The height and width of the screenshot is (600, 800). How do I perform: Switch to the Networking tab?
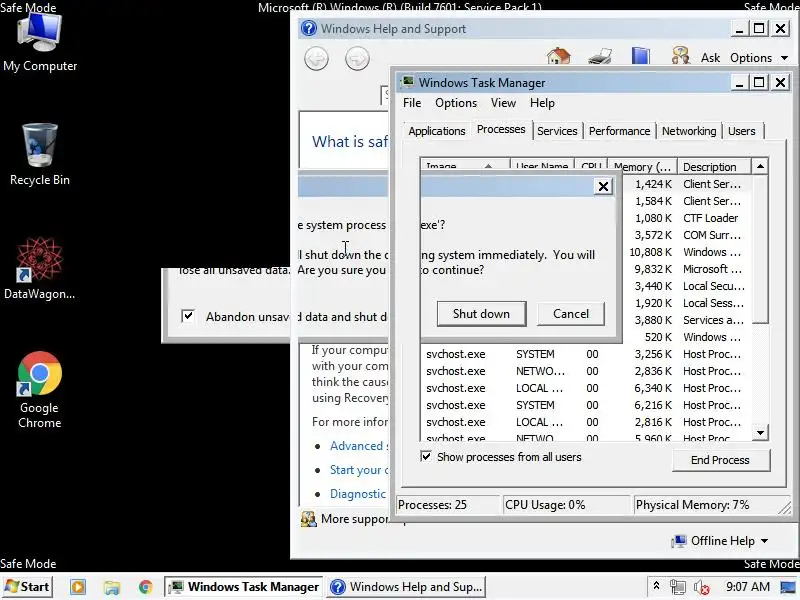(689, 131)
